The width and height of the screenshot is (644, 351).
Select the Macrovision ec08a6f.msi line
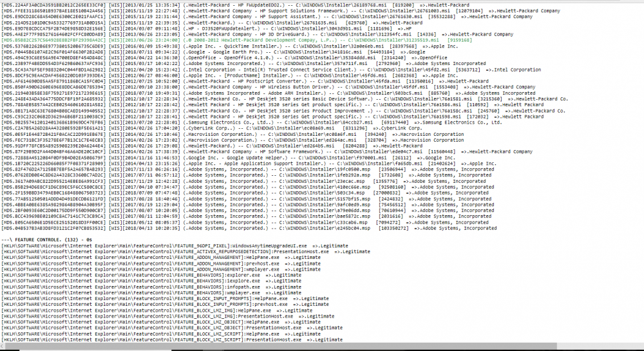pos(232,134)
